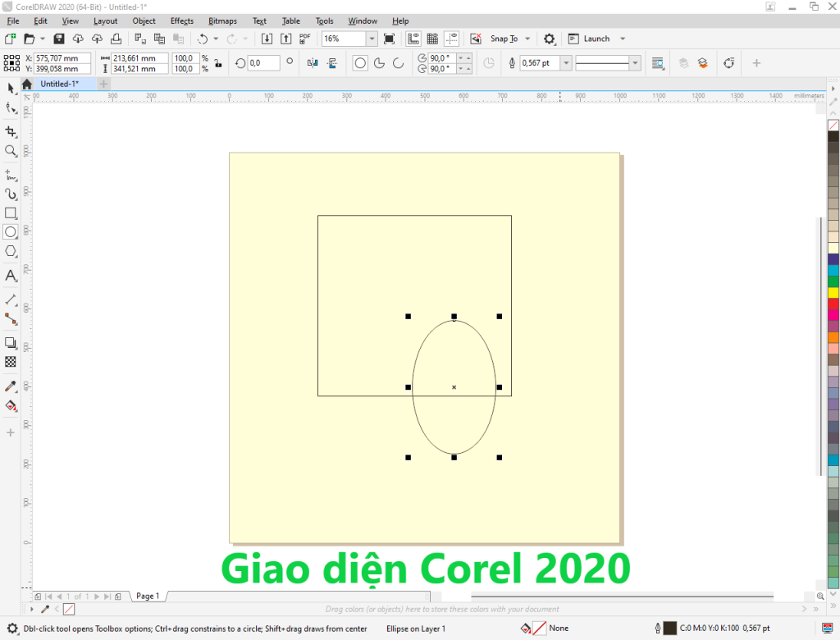Open the line style dropdown
840x640 pixels.
[636, 63]
